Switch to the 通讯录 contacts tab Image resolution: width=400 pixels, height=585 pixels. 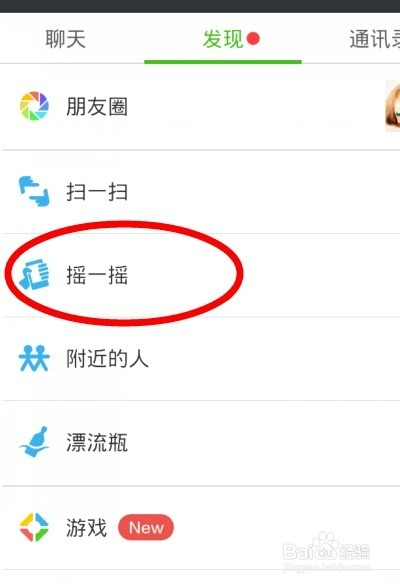[x=375, y=39]
